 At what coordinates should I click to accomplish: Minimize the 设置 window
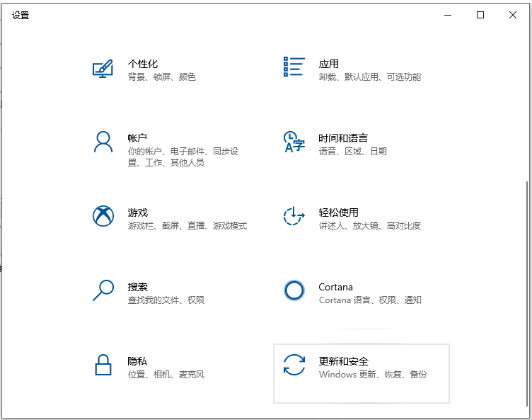click(448, 15)
